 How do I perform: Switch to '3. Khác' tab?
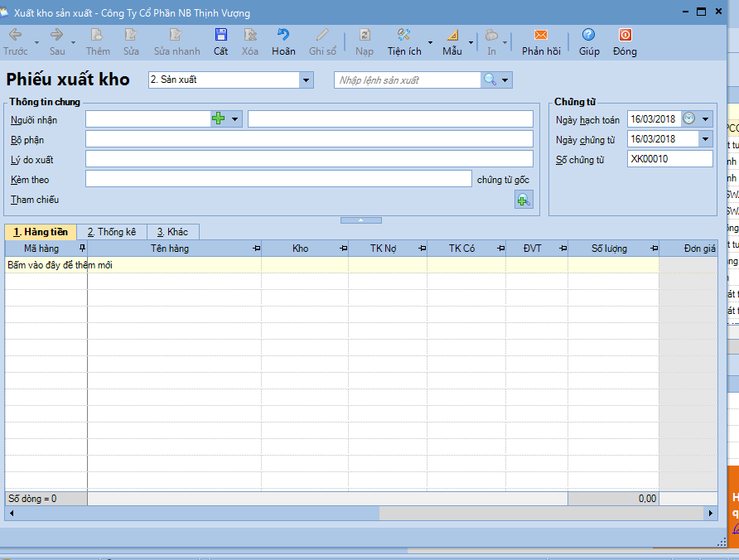coord(173,232)
